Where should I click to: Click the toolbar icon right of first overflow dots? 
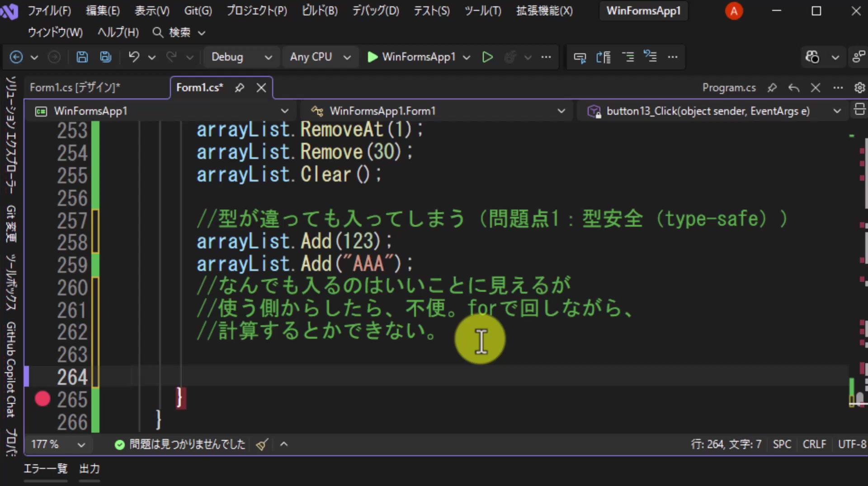(580, 57)
